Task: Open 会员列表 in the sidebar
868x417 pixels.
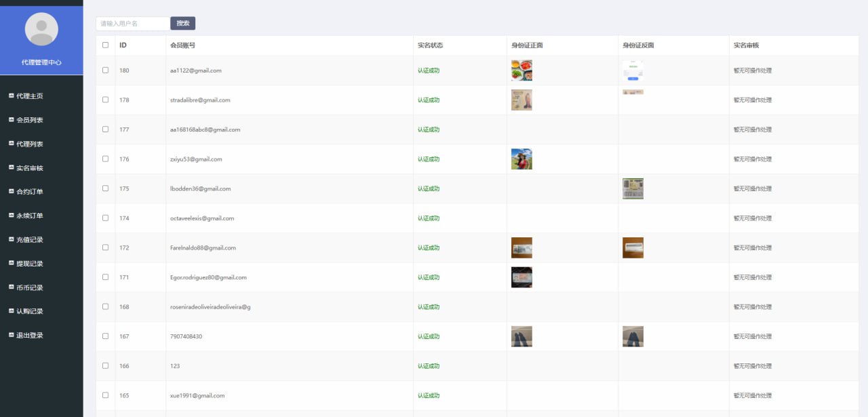Action: (29, 120)
